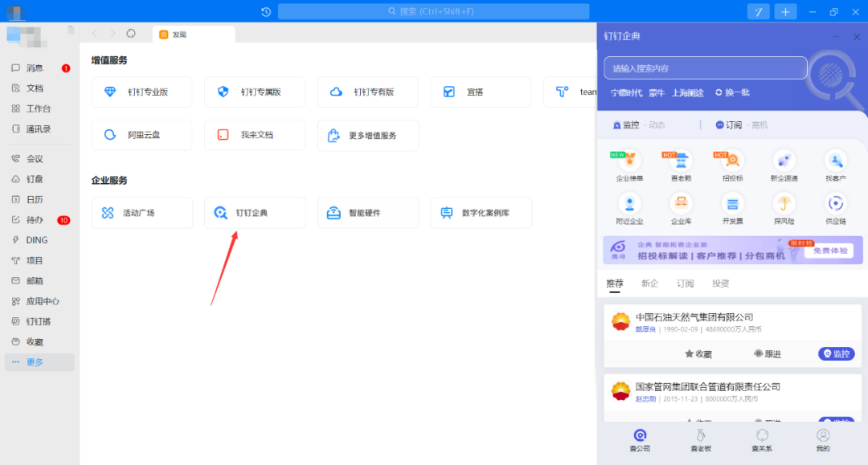Click the back navigation arrow
Screen dimensions: 868x465
95,34
